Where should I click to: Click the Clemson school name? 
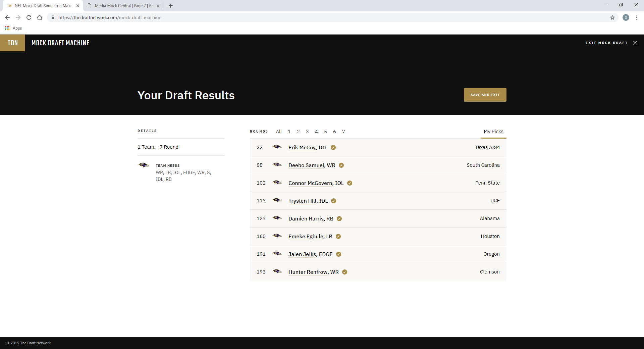coord(490,272)
